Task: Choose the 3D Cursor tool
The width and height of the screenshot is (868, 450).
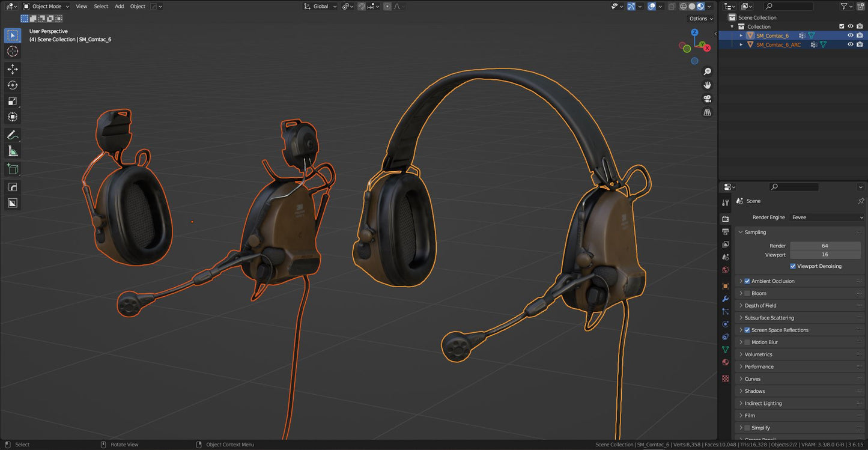Action: point(13,51)
